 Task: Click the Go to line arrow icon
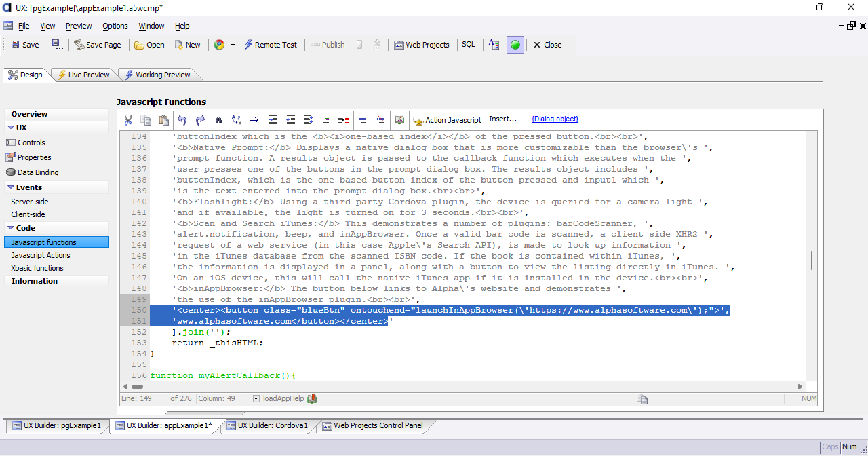(x=254, y=119)
